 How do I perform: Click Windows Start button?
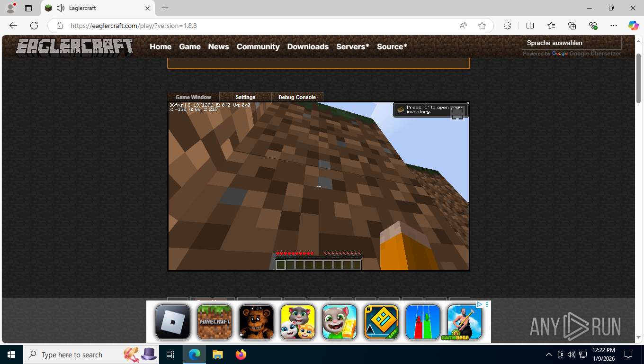point(11,355)
